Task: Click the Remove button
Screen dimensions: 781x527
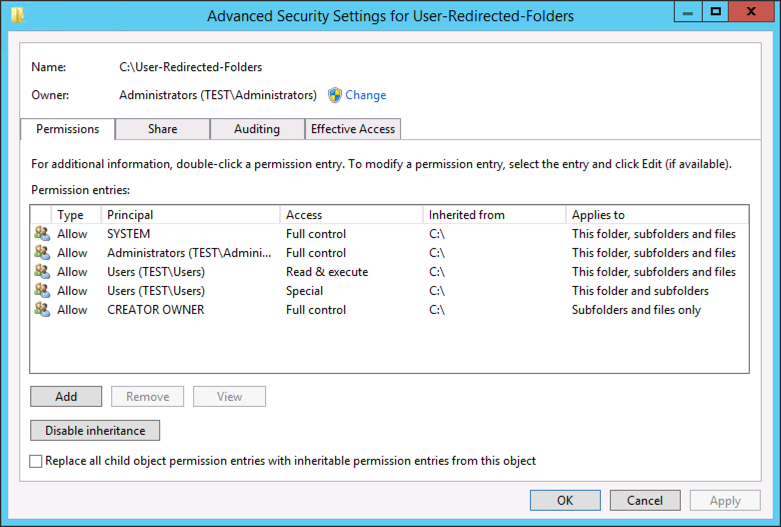Action: [147, 396]
